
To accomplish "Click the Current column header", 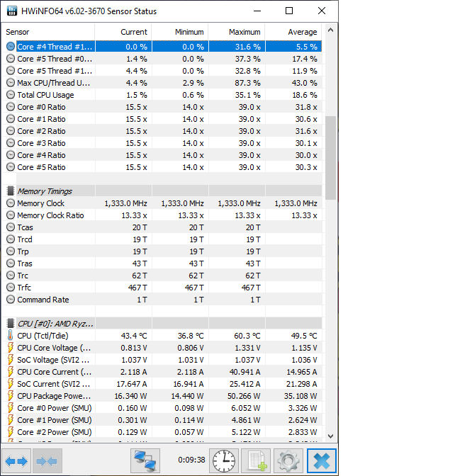I will pyautogui.click(x=123, y=32).
